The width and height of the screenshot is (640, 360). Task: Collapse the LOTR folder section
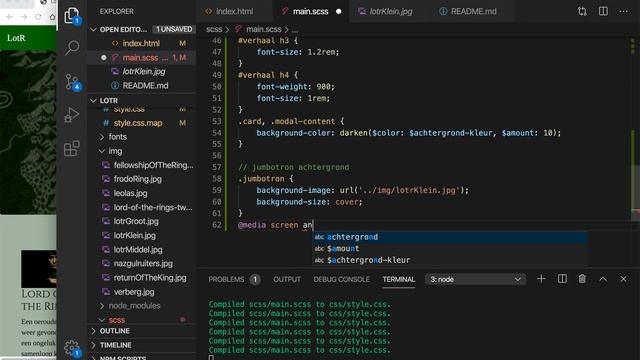tap(93, 100)
